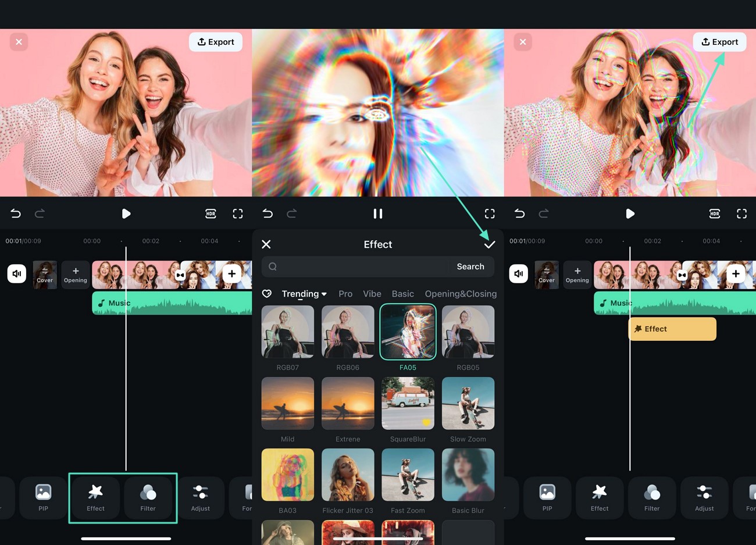Select the Fast Zoom effect thumbnail
The width and height of the screenshot is (756, 545).
(408, 475)
